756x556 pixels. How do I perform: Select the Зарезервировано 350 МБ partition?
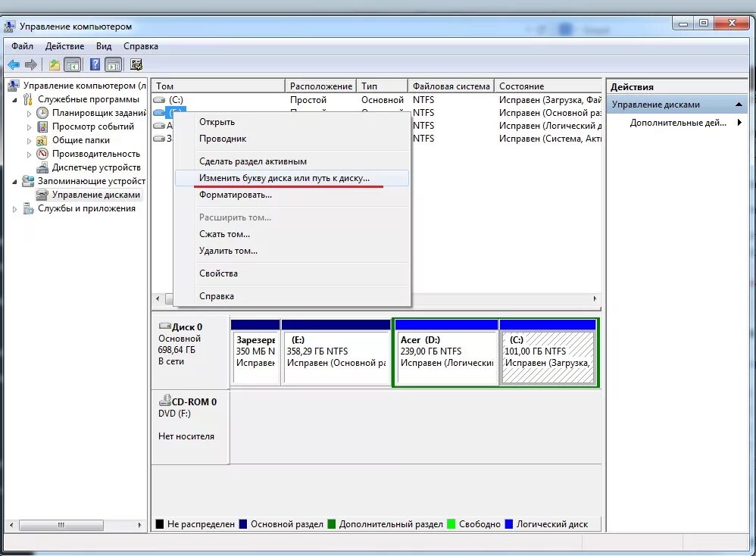pos(255,352)
